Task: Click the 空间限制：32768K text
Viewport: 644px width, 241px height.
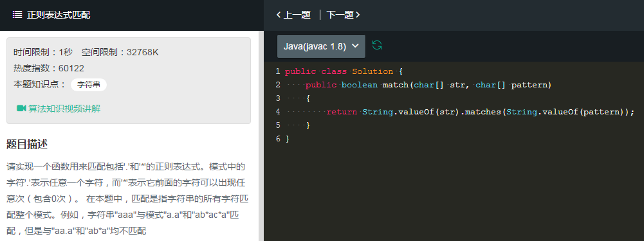Action: click(120, 52)
